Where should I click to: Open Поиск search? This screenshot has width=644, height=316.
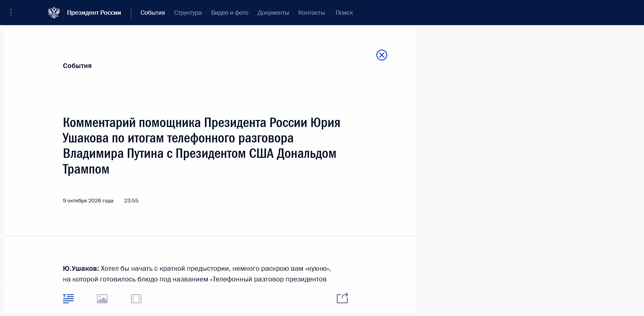point(344,13)
